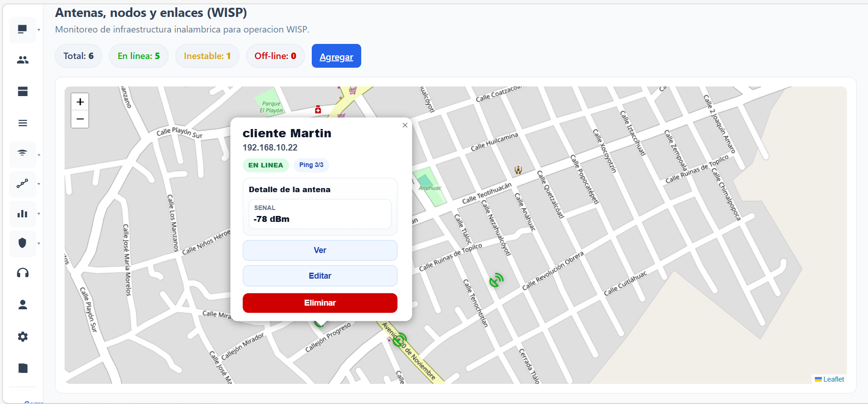Click the antenna marker near Calle Revolución Obrera

tap(496, 280)
